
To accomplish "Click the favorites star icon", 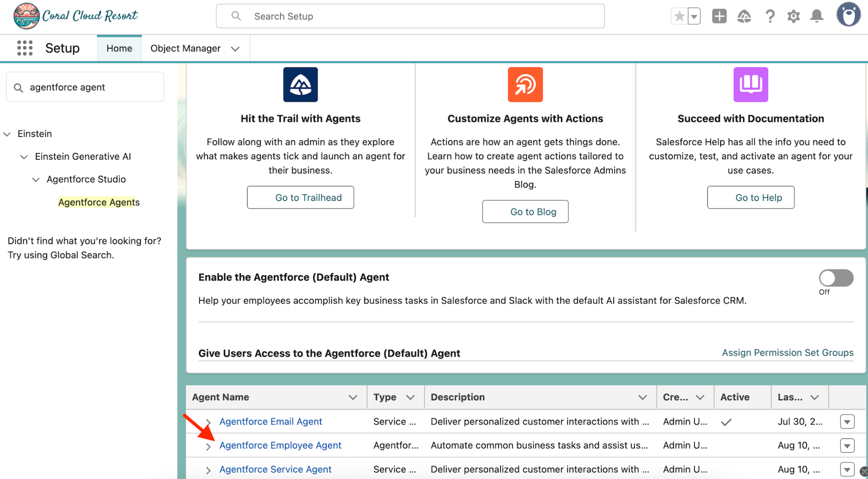I will [679, 17].
